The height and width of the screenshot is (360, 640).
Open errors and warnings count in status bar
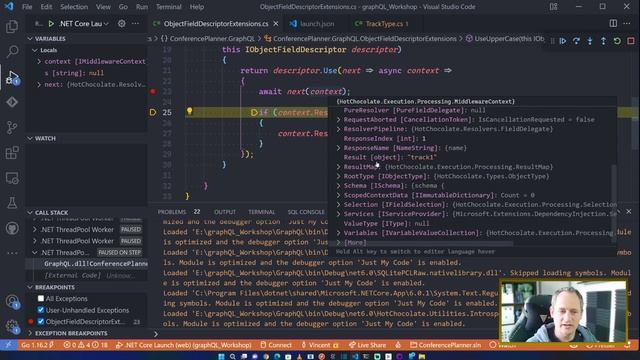click(x=85, y=345)
